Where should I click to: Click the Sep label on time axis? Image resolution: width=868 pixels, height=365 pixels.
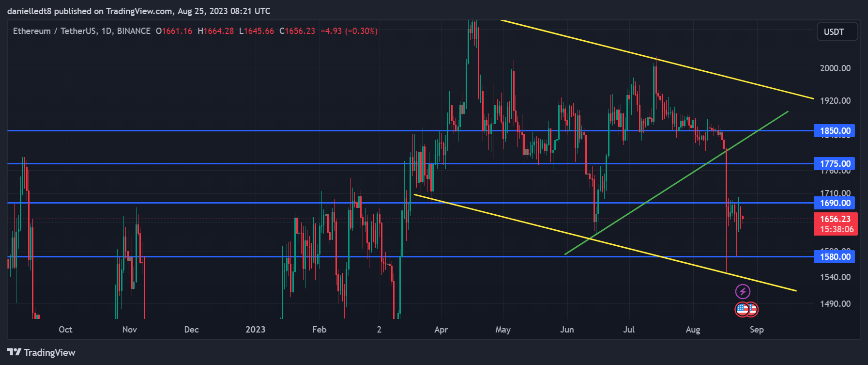click(x=757, y=330)
